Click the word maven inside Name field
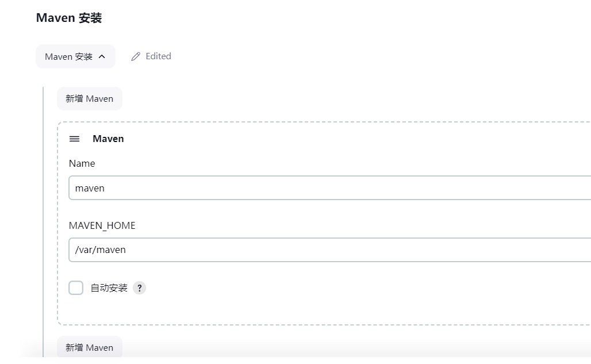591x364 pixels. (x=90, y=188)
